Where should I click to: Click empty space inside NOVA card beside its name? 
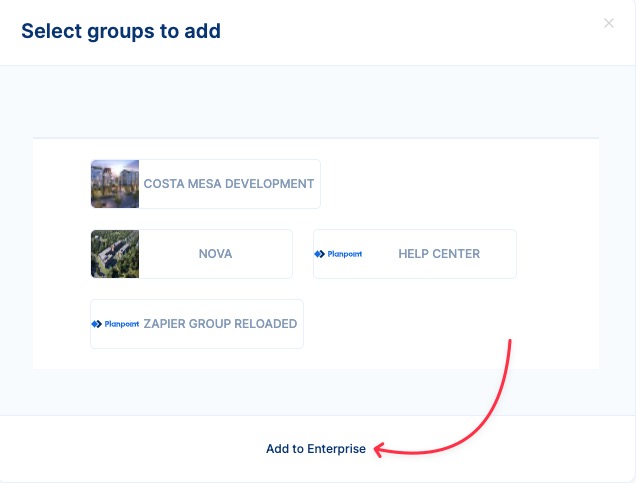tap(262, 254)
